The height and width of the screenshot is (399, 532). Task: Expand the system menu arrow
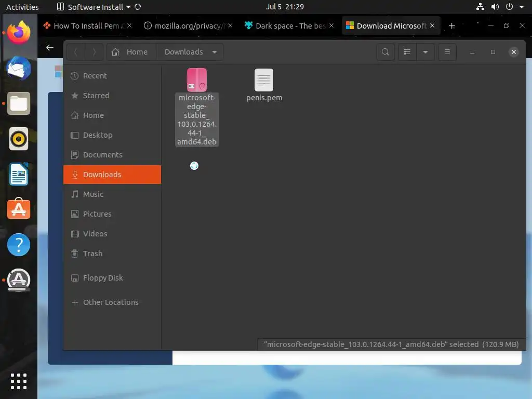[x=522, y=7]
